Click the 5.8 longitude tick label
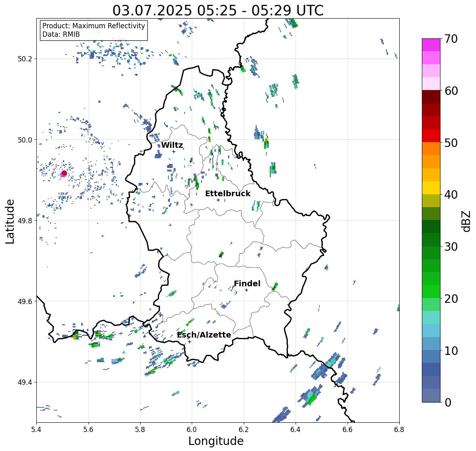Viewport: 476px width, 451px height. point(140,430)
